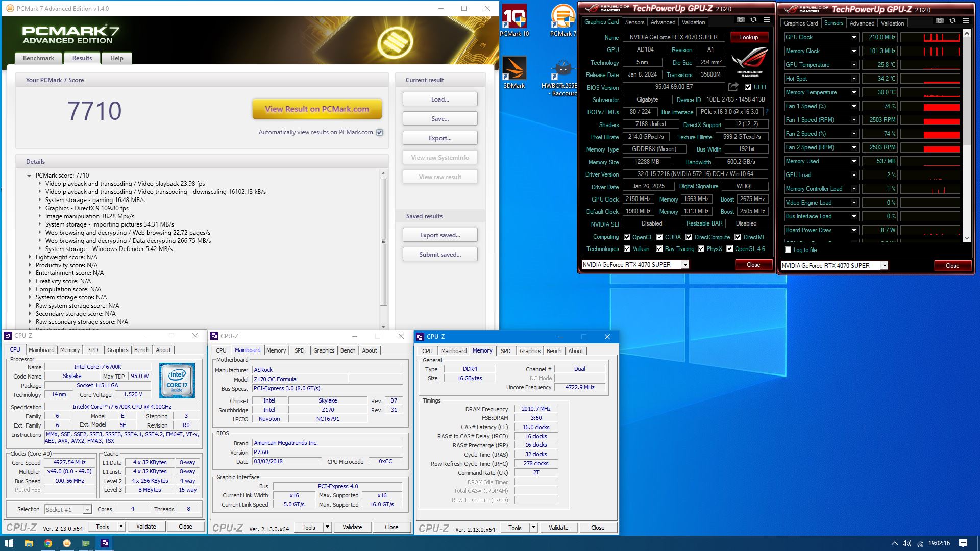Toggle the UEFI checkbox in GPU-Z

(748, 87)
